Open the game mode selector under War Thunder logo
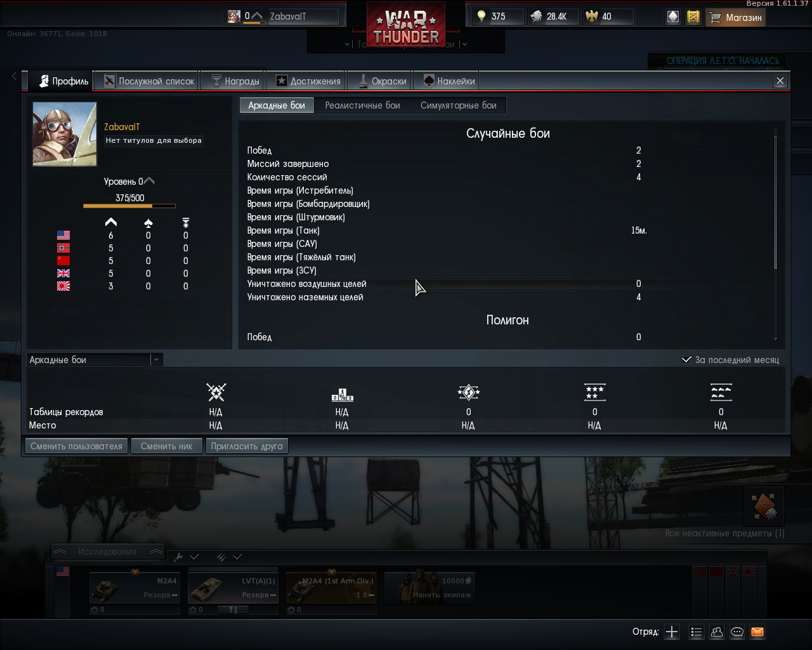The image size is (812, 650). 406,44
